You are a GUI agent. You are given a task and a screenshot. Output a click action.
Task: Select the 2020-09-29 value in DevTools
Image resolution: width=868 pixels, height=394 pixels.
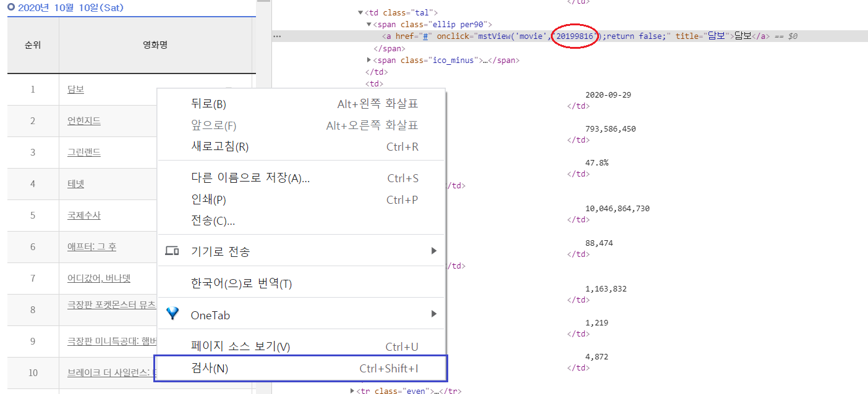(608, 95)
